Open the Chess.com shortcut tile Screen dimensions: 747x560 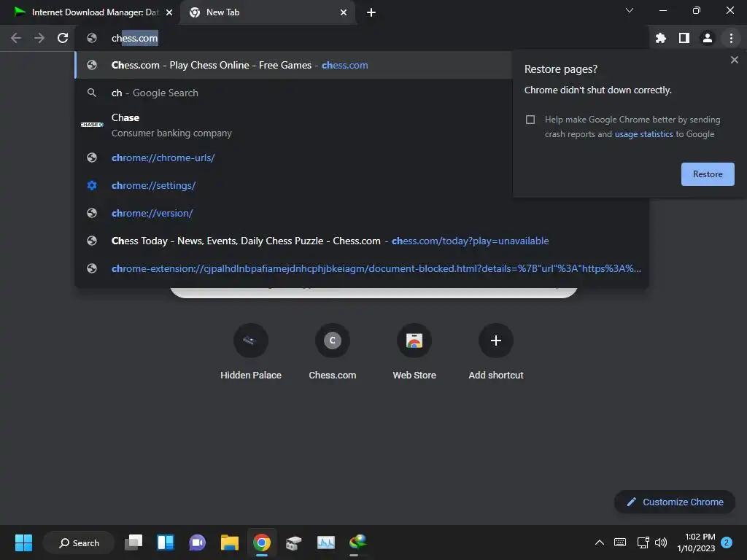tap(333, 351)
